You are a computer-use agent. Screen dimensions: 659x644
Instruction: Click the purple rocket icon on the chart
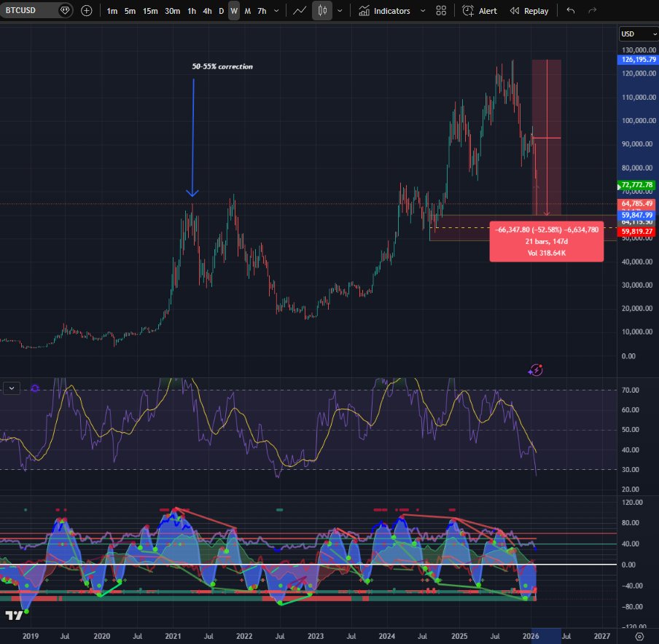[535, 370]
